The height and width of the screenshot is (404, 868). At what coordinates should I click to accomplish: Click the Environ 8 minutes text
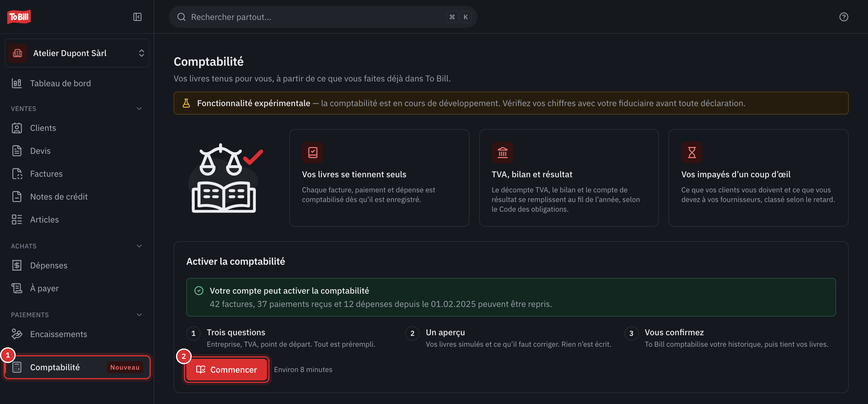click(x=303, y=370)
